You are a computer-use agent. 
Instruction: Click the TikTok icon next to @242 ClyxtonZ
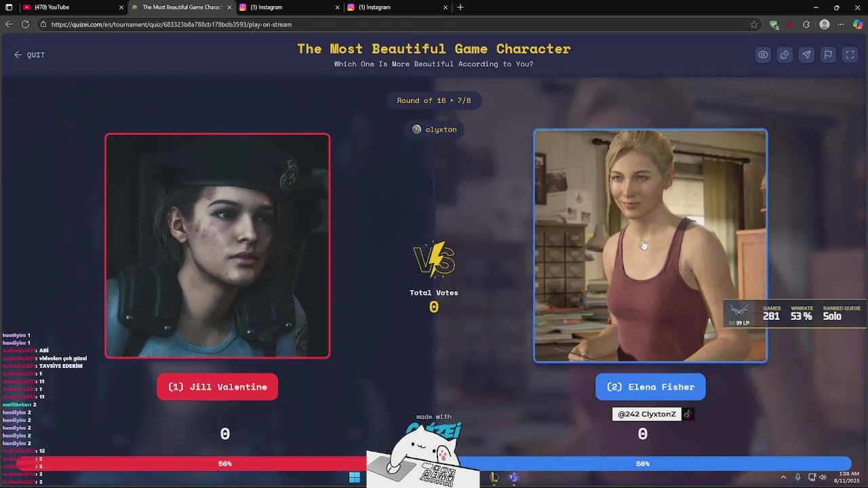click(x=688, y=414)
